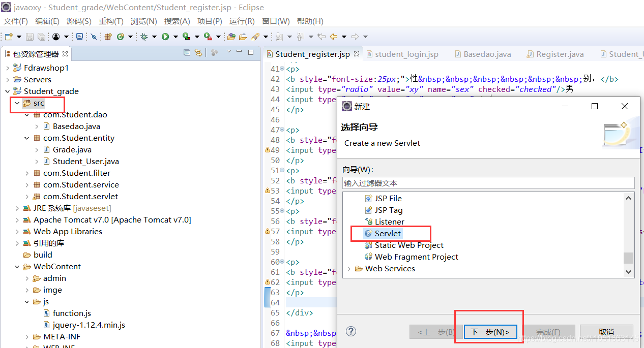
Task: Close the Package Explorer view tab
Action: [65, 54]
